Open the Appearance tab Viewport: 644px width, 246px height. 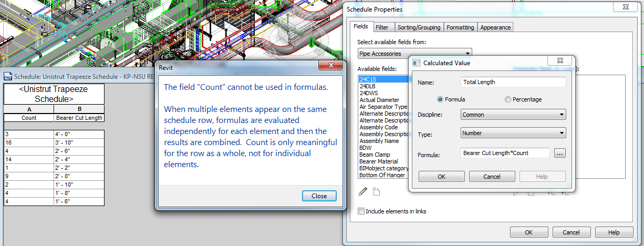pyautogui.click(x=495, y=27)
